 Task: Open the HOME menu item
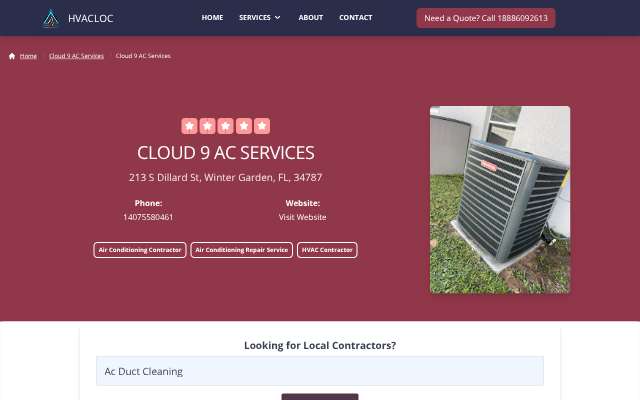212,18
